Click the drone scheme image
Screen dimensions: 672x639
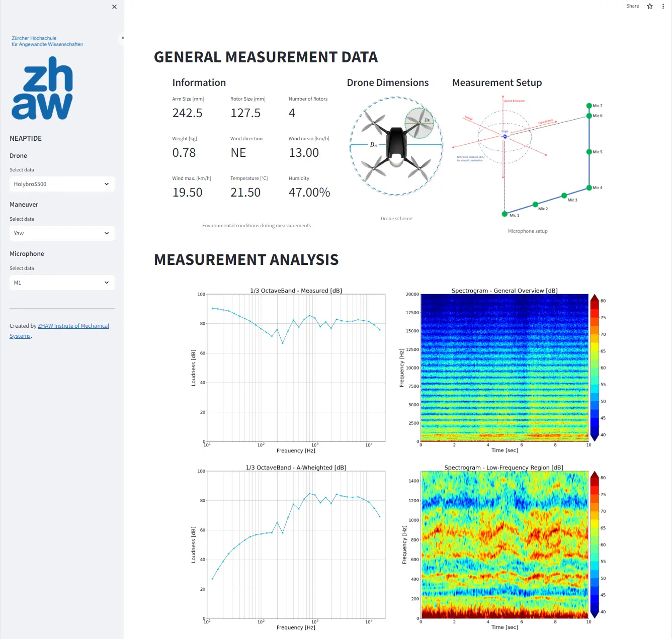(x=396, y=146)
